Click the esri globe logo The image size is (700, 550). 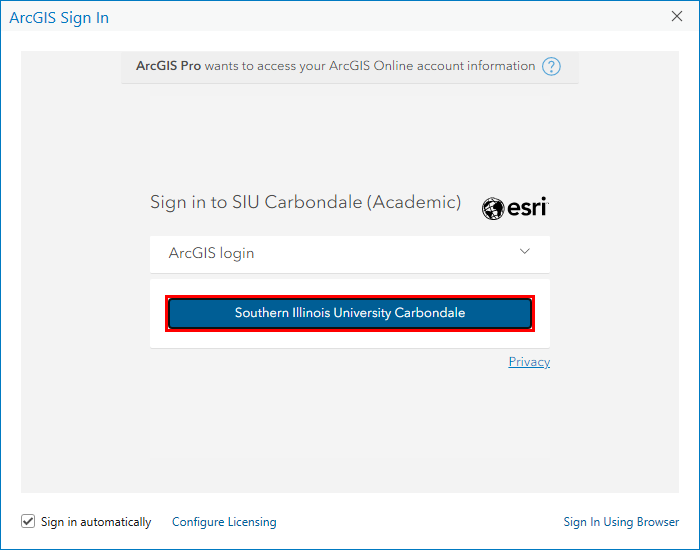point(493,208)
